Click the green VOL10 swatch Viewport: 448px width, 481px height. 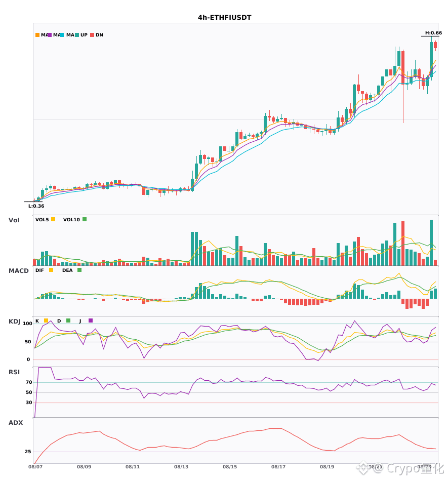click(85, 219)
